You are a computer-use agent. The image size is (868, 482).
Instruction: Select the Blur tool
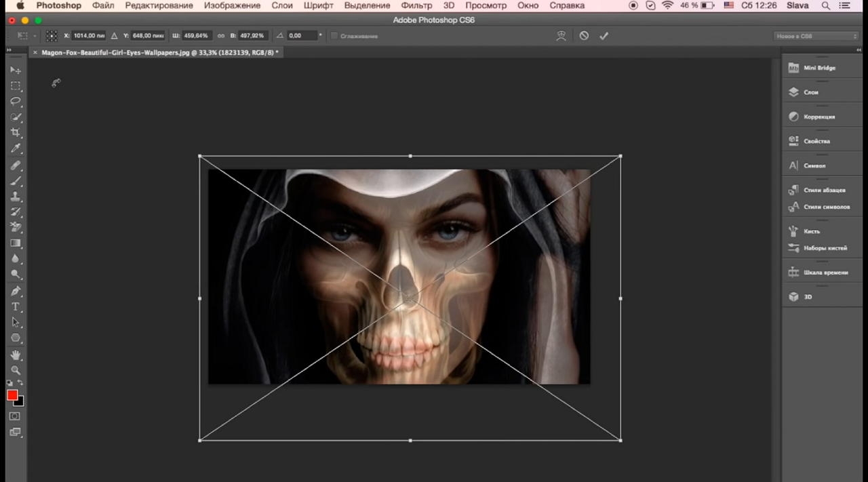tap(16, 259)
